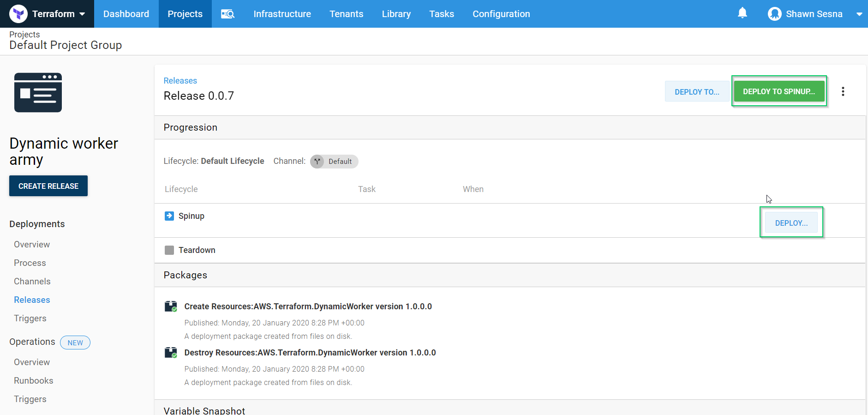The height and width of the screenshot is (415, 868).
Task: Select the Default channel chip
Action: 334,162
